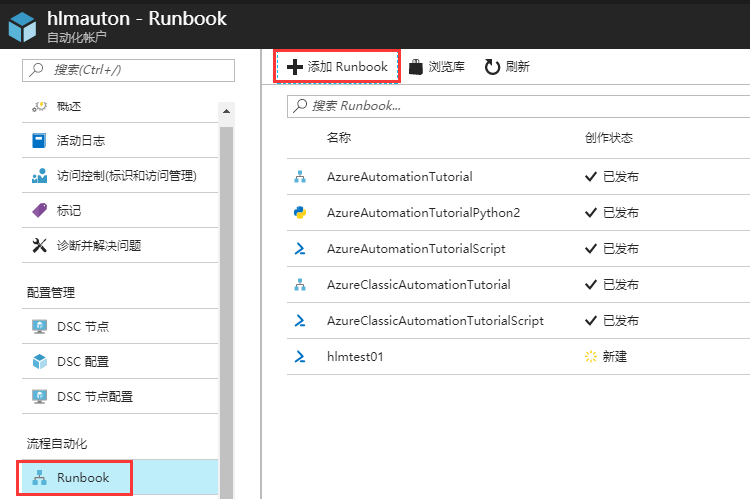Click the 自动化帐户 subtitle text
The height and width of the screenshot is (499, 750).
(x=77, y=37)
